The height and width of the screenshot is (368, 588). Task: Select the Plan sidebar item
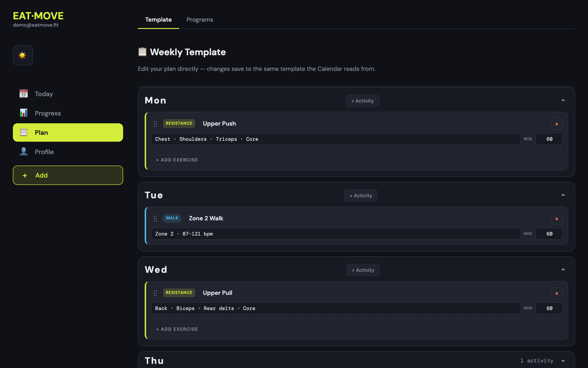click(68, 132)
